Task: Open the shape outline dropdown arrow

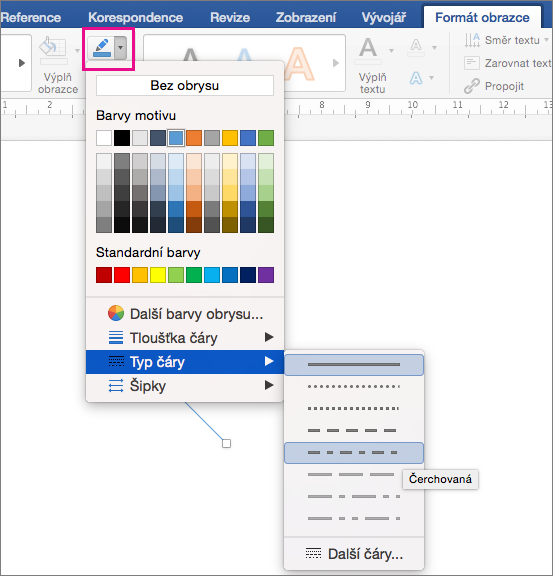Action: (121, 48)
